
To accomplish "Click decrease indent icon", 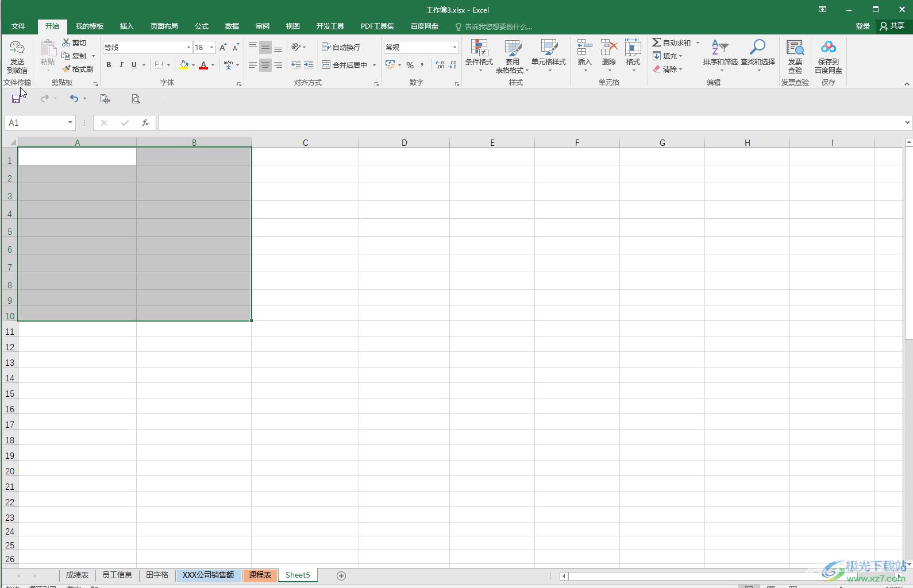I will [296, 65].
